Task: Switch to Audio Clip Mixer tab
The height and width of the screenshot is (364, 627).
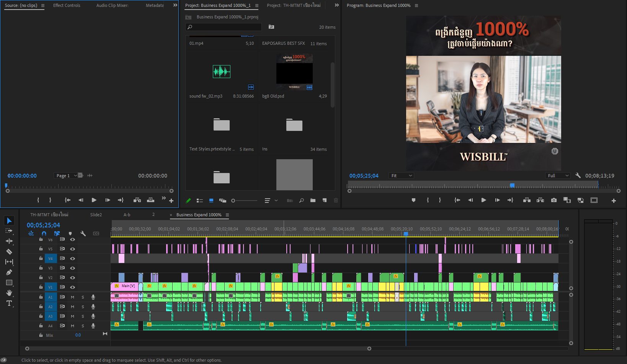Action: coord(113,5)
